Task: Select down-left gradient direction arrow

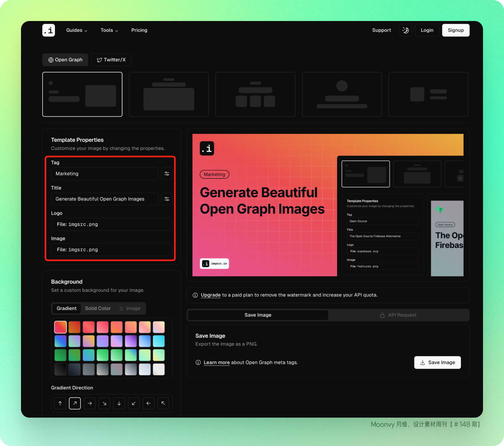Action: tap(134, 403)
